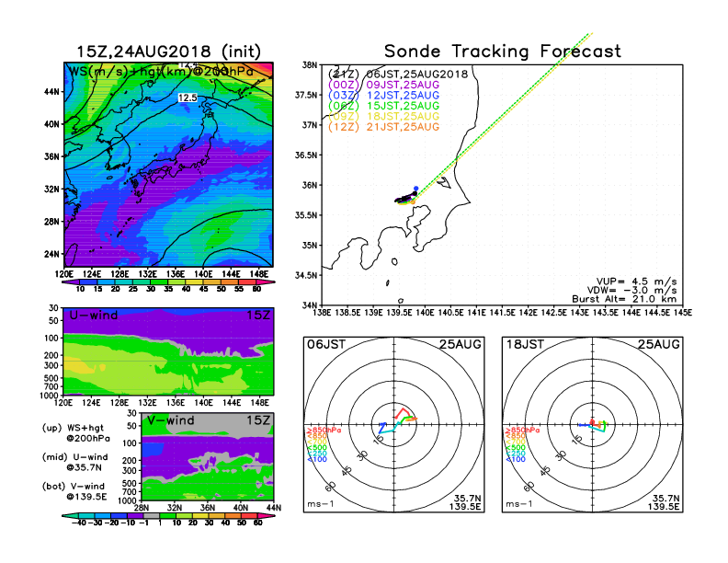Click the yellow 40–45 segment of wind speed colorbar
Viewport: 728px width, 563px height.
pyautogui.click(x=195, y=282)
